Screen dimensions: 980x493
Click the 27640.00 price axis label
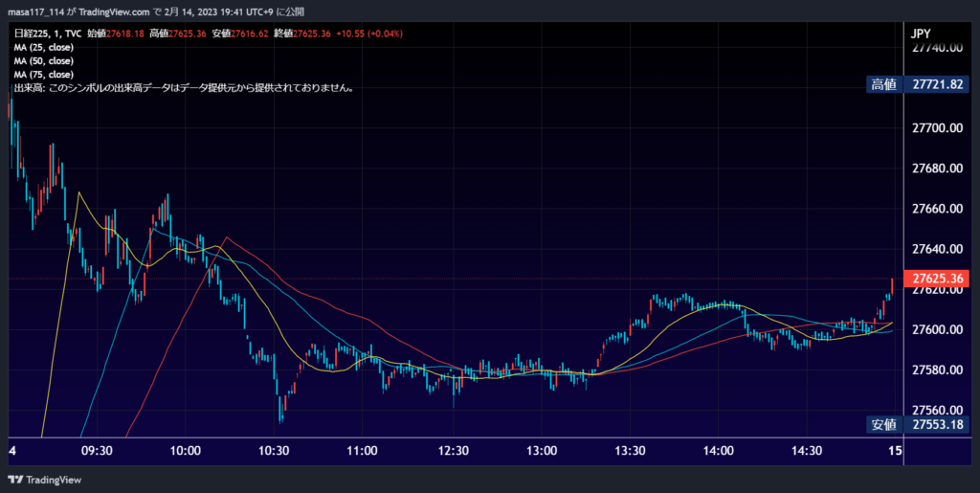937,249
